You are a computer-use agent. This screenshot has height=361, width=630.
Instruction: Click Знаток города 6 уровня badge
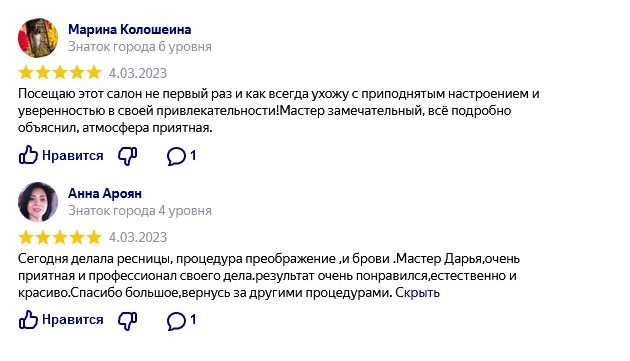click(140, 47)
